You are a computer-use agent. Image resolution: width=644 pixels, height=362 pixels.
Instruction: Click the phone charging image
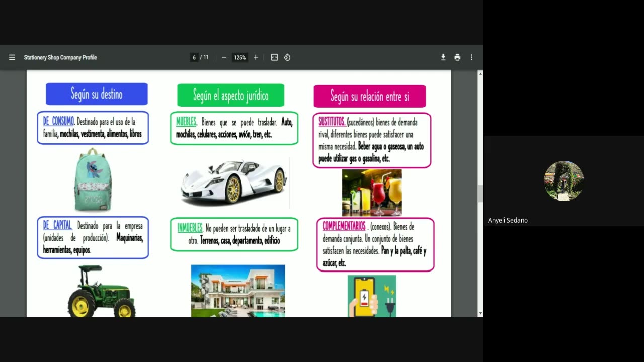372,296
